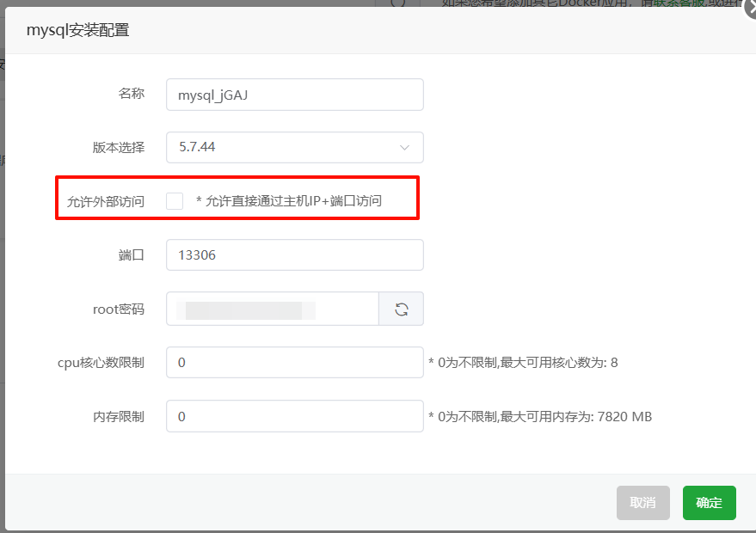Click the 端口 input showing 13306
Screen dimensions: 756x533
pos(294,254)
